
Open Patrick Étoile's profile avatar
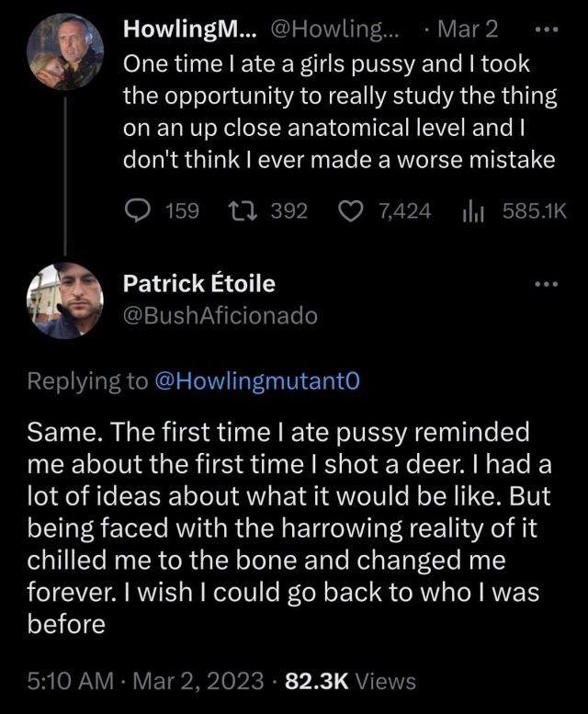coord(62,300)
